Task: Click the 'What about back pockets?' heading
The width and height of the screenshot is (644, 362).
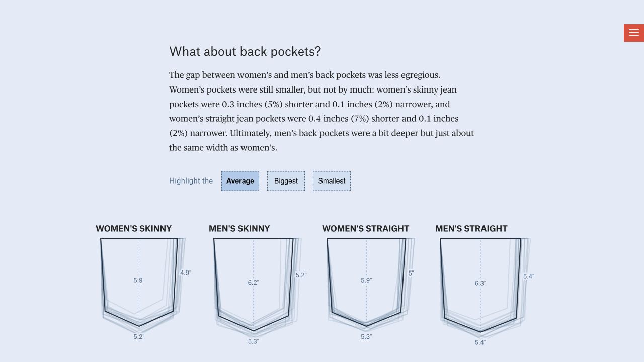Action: [x=245, y=52]
